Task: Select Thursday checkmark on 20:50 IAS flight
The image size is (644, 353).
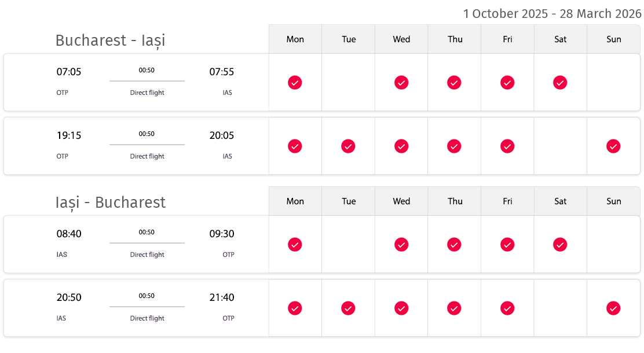Action: (x=454, y=308)
